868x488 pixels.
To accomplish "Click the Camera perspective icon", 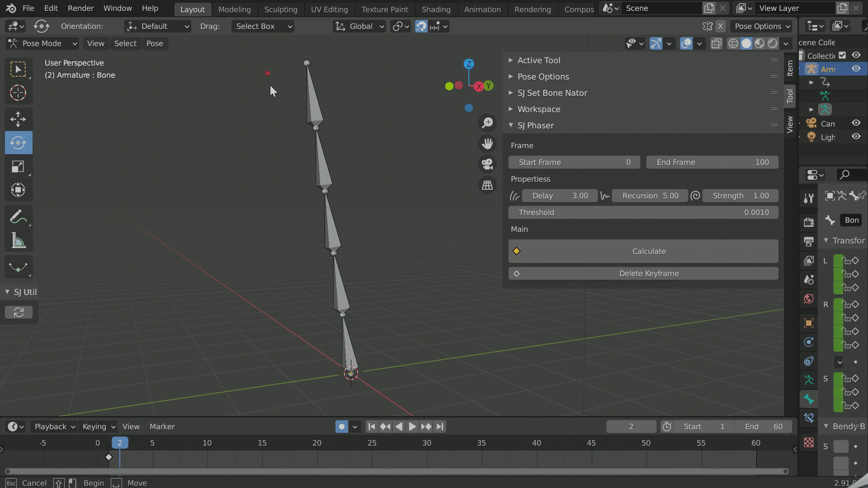I will pyautogui.click(x=487, y=164).
